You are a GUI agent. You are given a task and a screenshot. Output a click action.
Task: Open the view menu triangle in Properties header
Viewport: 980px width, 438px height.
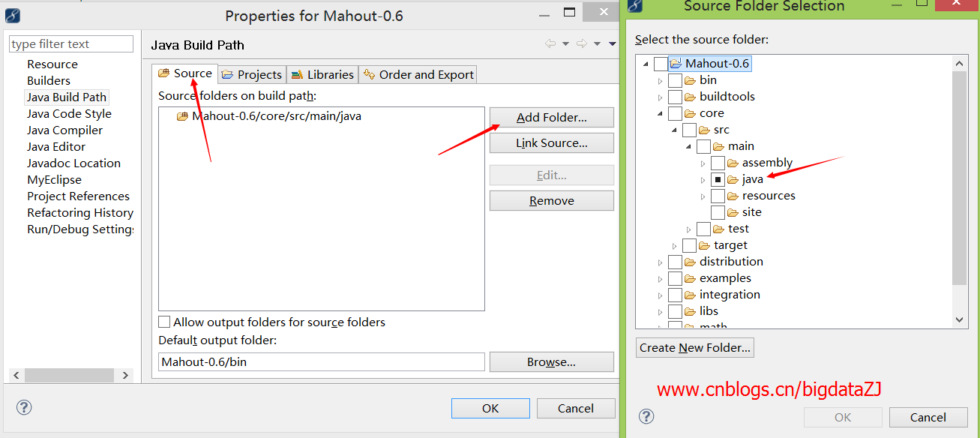pyautogui.click(x=613, y=44)
